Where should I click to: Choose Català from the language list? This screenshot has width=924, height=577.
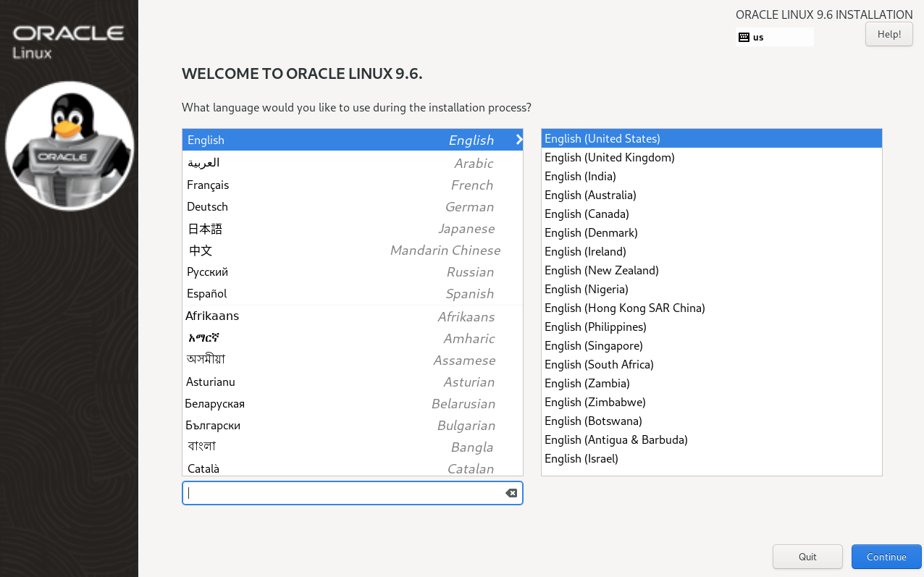(203, 468)
